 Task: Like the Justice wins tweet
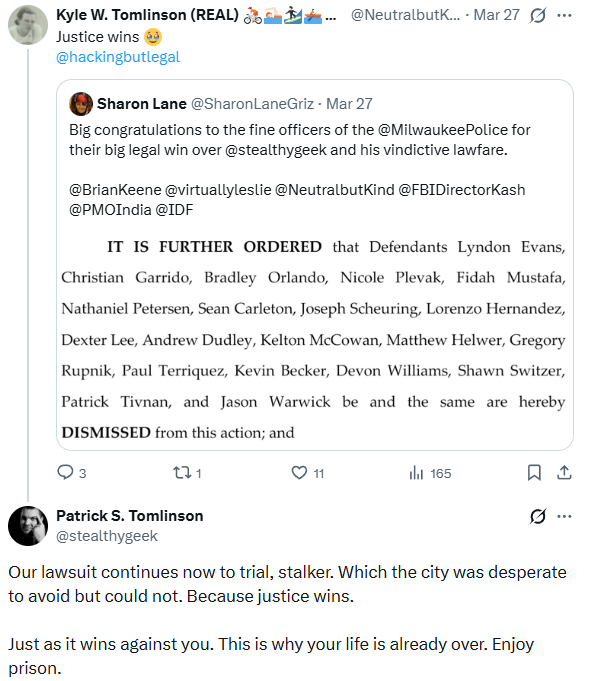[308, 473]
